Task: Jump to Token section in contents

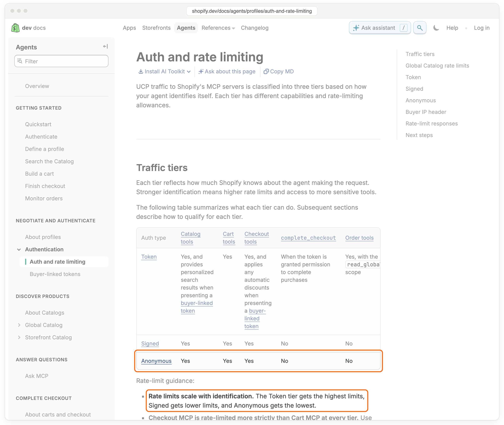Action: point(413,77)
